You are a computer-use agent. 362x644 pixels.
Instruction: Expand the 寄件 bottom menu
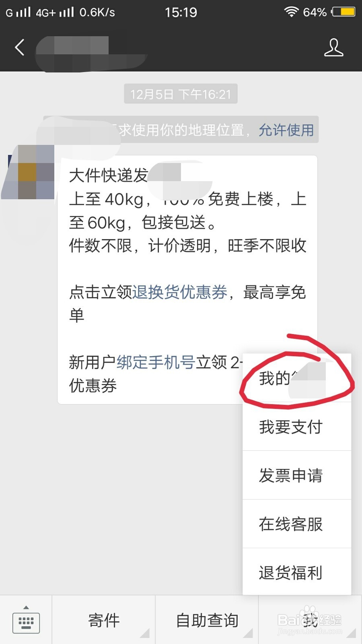(104, 620)
